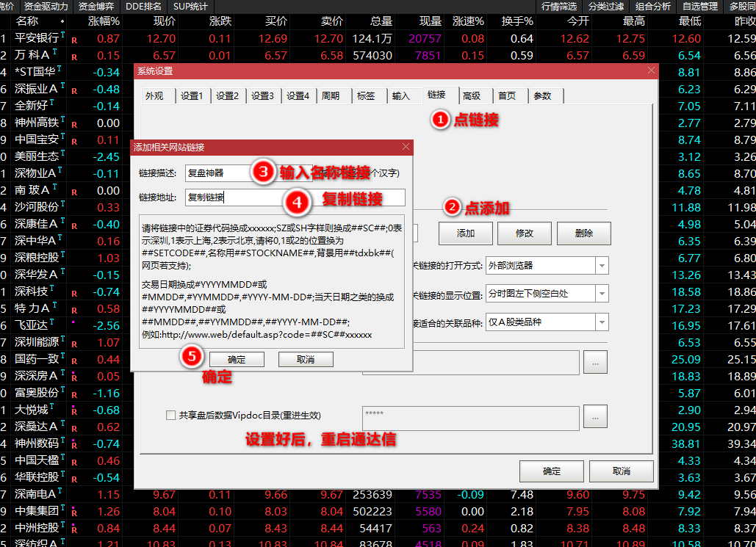Click the 删除 button
This screenshot has height=547, width=756.
583,233
